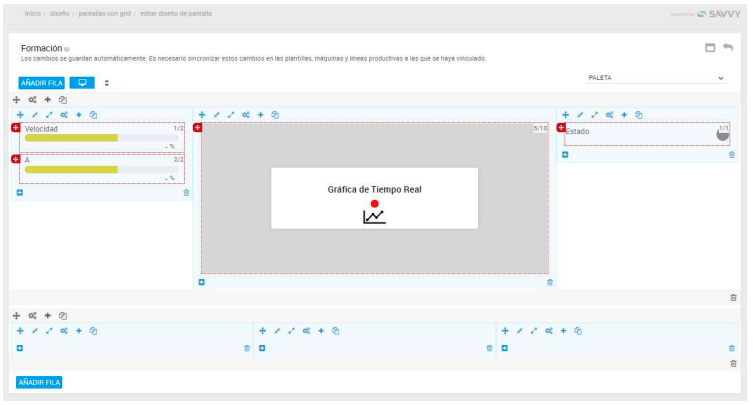Viewport: 753px width, 405px height.
Task: Copy the Gráfica de Tiempo Real column
Action: pos(275,115)
